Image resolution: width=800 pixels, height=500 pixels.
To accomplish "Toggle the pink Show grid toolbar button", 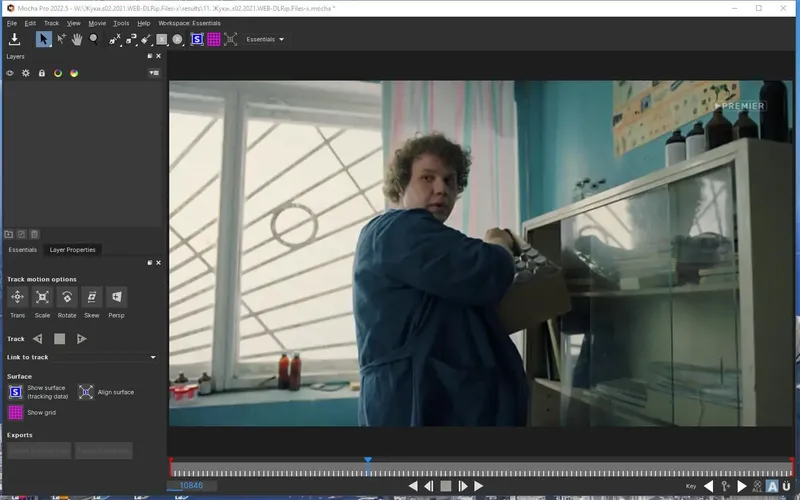I will [214, 39].
